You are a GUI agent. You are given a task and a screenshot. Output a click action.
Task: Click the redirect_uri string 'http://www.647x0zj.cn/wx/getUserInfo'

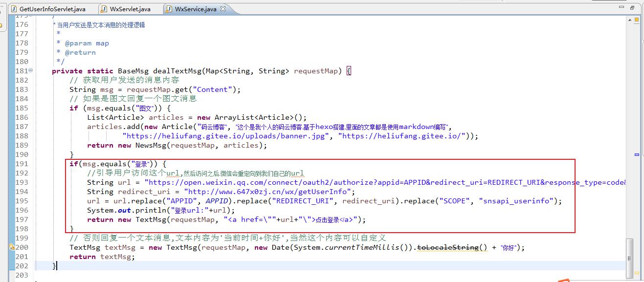pos(267,192)
